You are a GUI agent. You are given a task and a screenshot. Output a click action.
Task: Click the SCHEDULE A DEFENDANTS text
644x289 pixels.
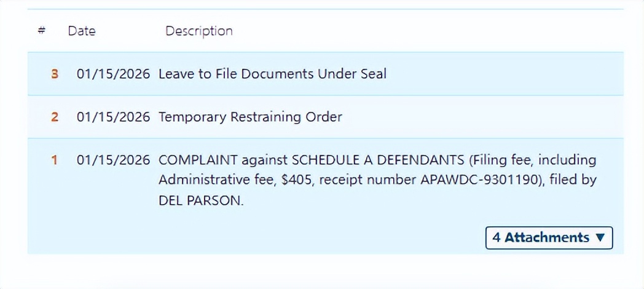pyautogui.click(x=377, y=160)
